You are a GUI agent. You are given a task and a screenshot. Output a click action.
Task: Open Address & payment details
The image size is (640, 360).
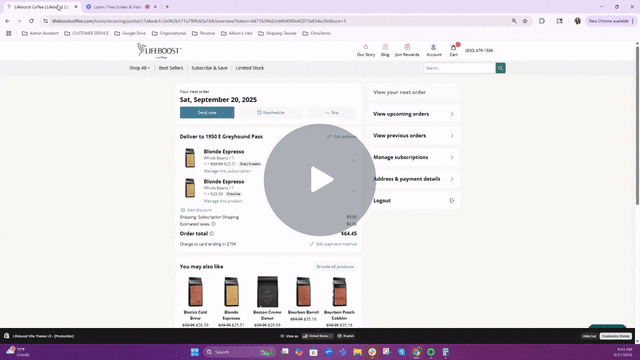413,179
